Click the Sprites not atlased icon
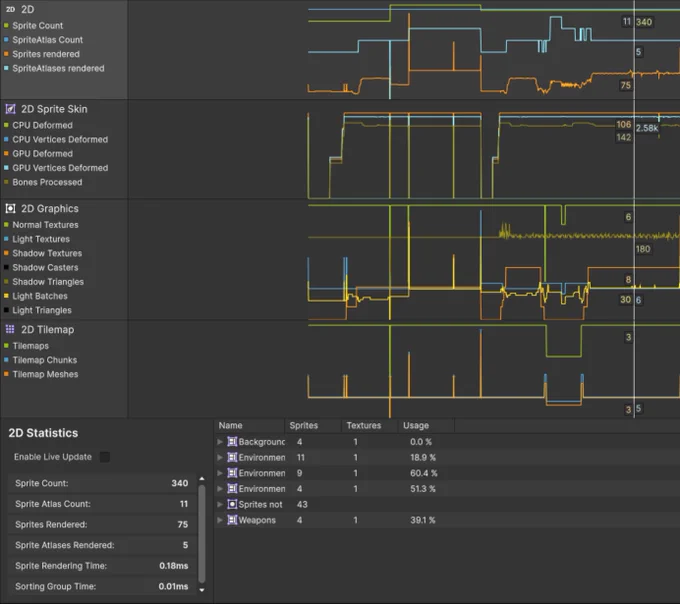 232,504
